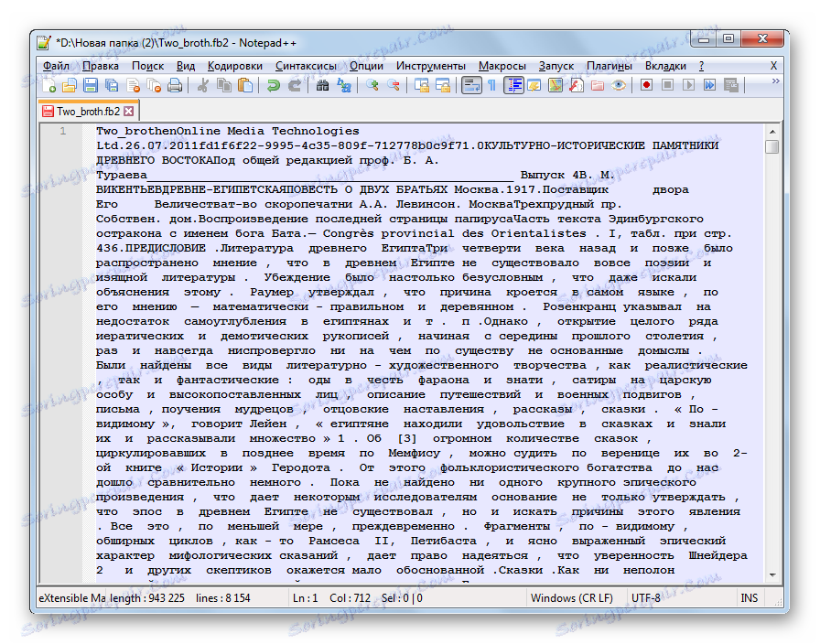Click the Zoom Out magnifier icon
820x644 pixels.
click(394, 85)
